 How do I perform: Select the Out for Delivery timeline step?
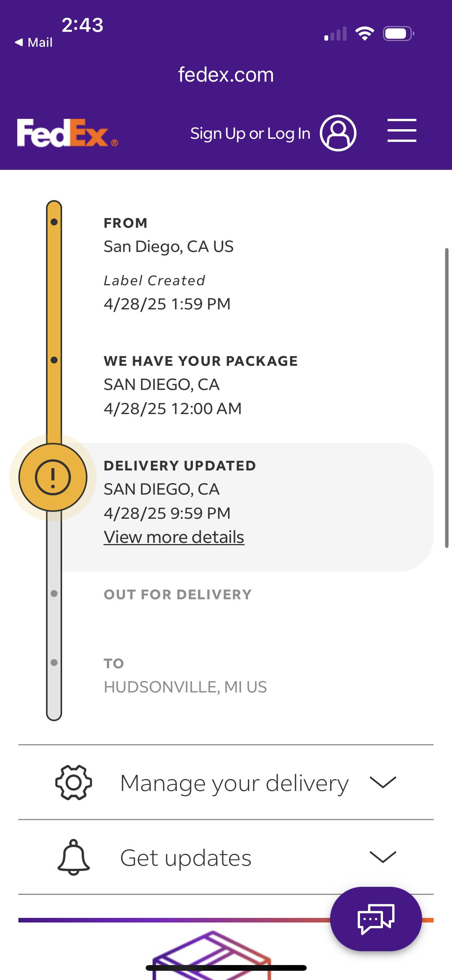[178, 594]
